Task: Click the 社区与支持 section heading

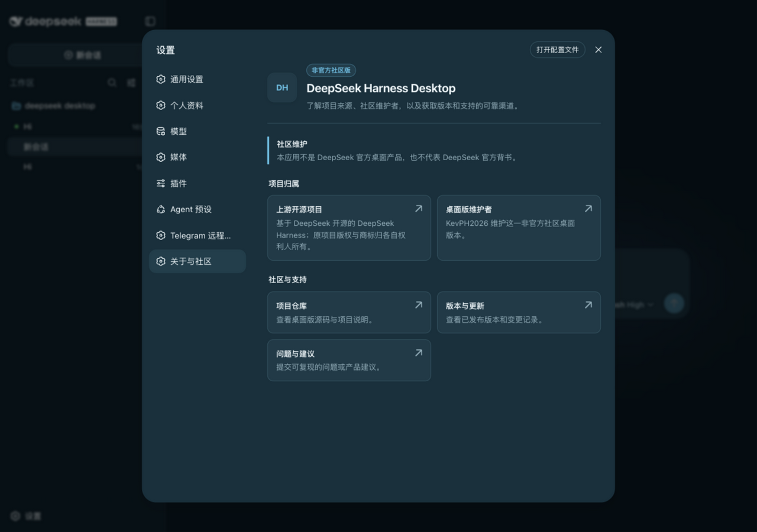Action: 287,280
